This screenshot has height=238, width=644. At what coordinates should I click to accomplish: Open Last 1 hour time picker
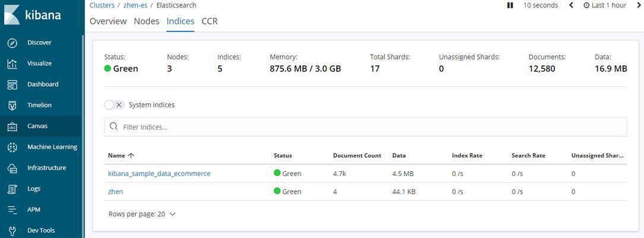pyautogui.click(x=605, y=5)
